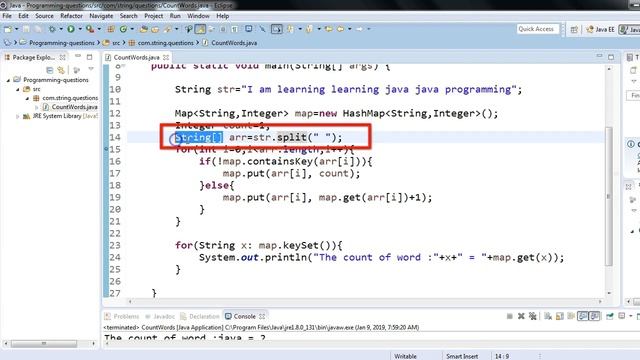The width and height of the screenshot is (640, 360).
Task: Click the Open Perspective icon
Action: (x=574, y=29)
